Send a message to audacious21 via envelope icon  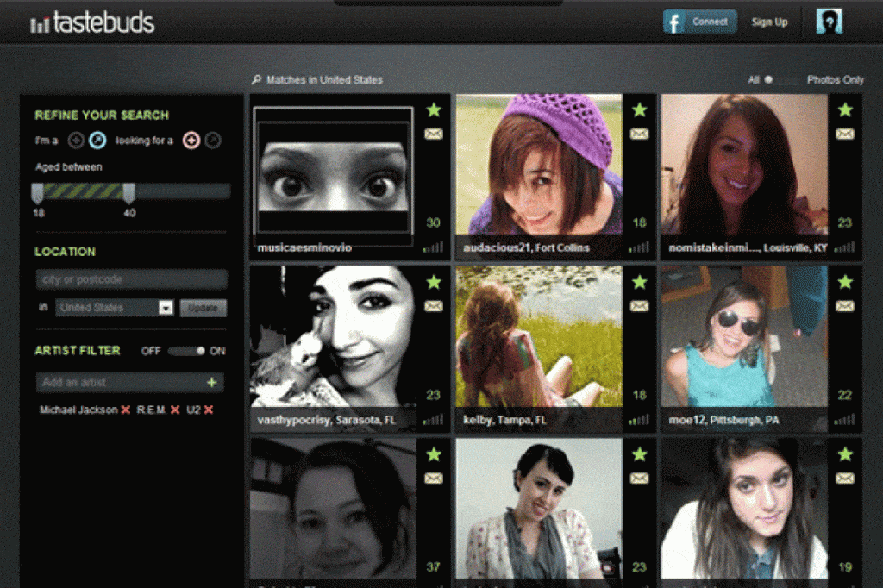(639, 134)
